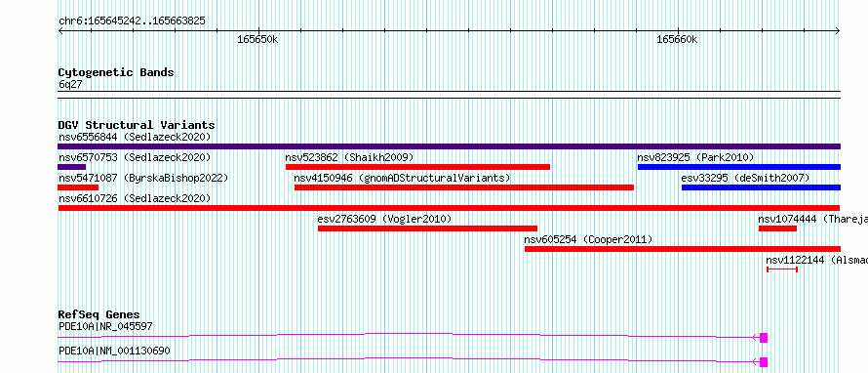868x373 pixels.
Task: Click the esv33295 (deSmith2007) label
Action: [745, 178]
